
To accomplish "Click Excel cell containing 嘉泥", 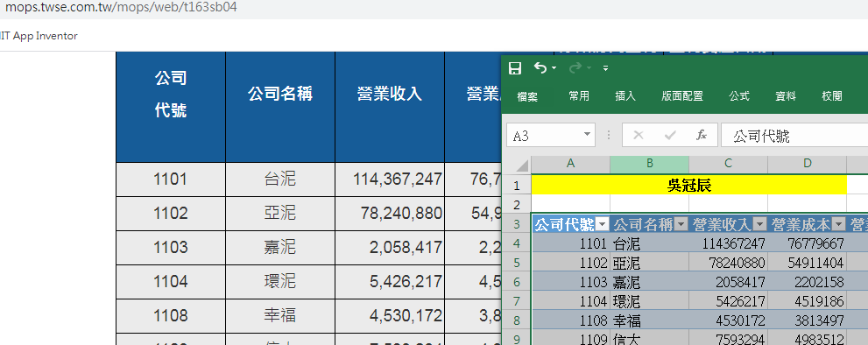I will [x=650, y=283].
